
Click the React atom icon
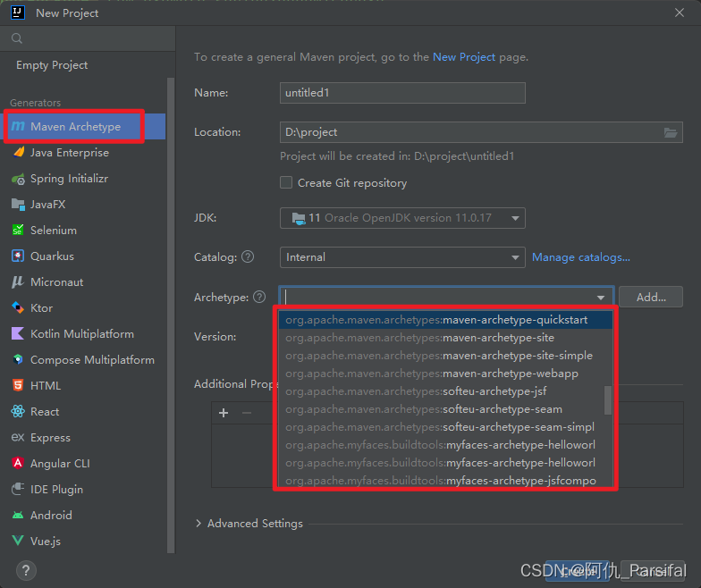[x=18, y=411]
